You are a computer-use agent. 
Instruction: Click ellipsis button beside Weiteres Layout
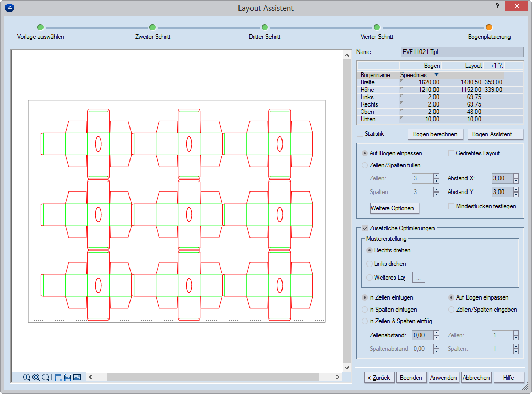(419, 278)
